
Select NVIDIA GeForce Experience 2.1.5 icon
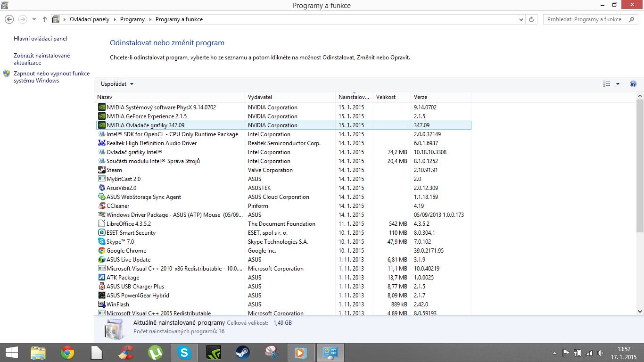click(101, 116)
